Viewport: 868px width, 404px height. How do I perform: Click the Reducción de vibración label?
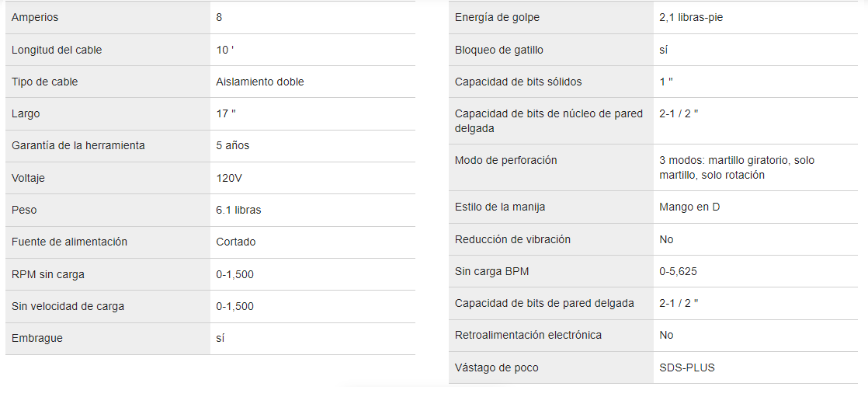point(512,239)
